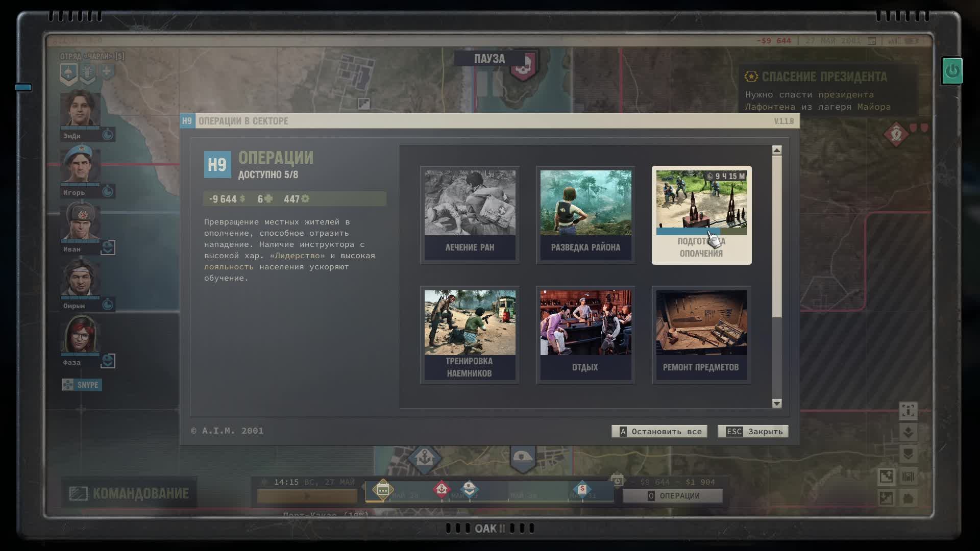Click the operations list scrollbar thumb

777,236
